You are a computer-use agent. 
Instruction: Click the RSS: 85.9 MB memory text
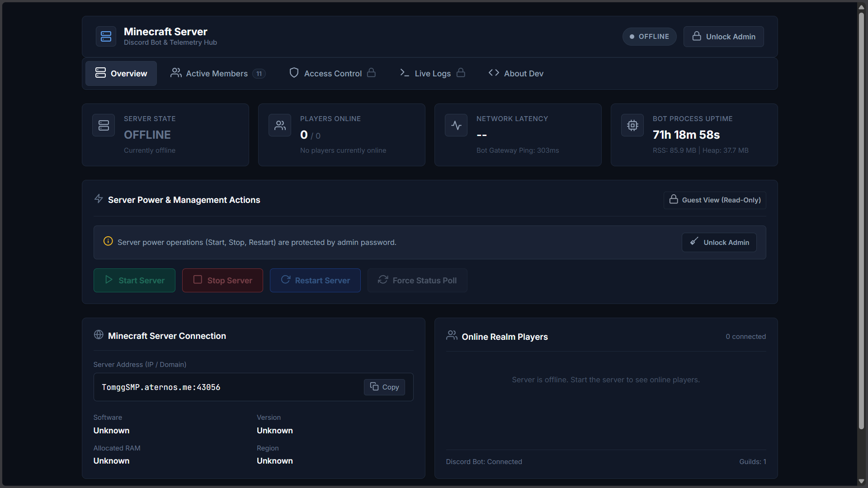point(675,150)
